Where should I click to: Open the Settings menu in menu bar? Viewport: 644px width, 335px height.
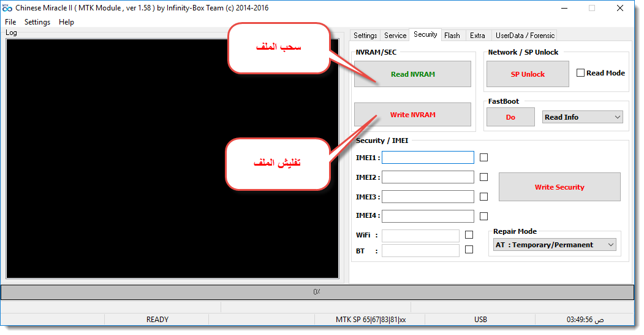[x=37, y=22]
